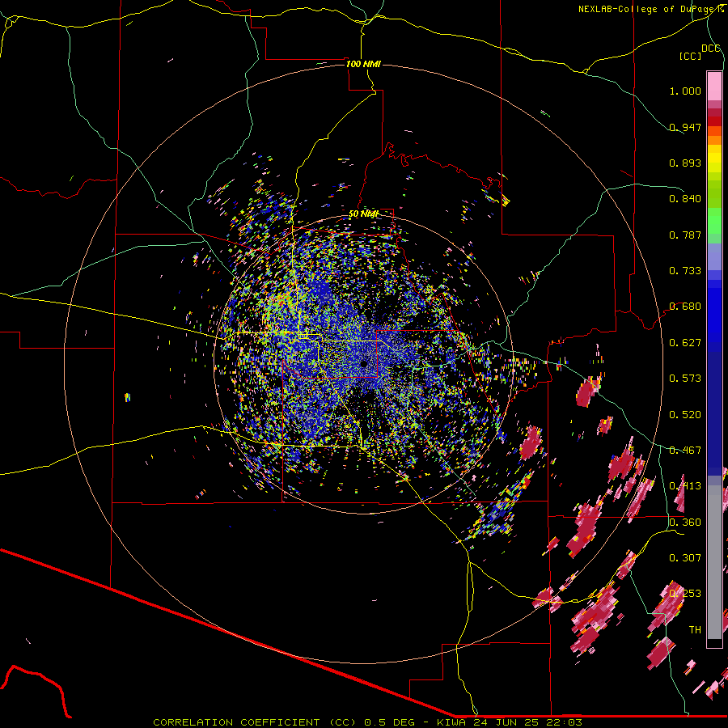The height and width of the screenshot is (728, 728).
Task: Select the 0.787 scale value
Action: pyautogui.click(x=685, y=235)
